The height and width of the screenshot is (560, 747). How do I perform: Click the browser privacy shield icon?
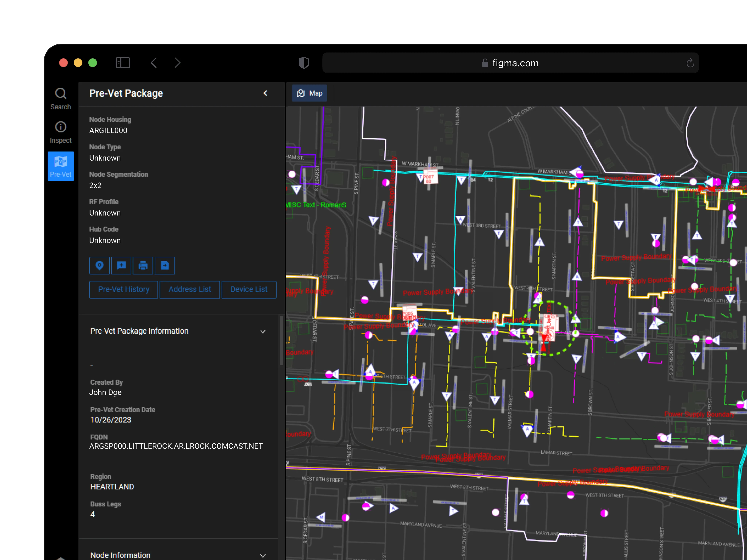(304, 63)
